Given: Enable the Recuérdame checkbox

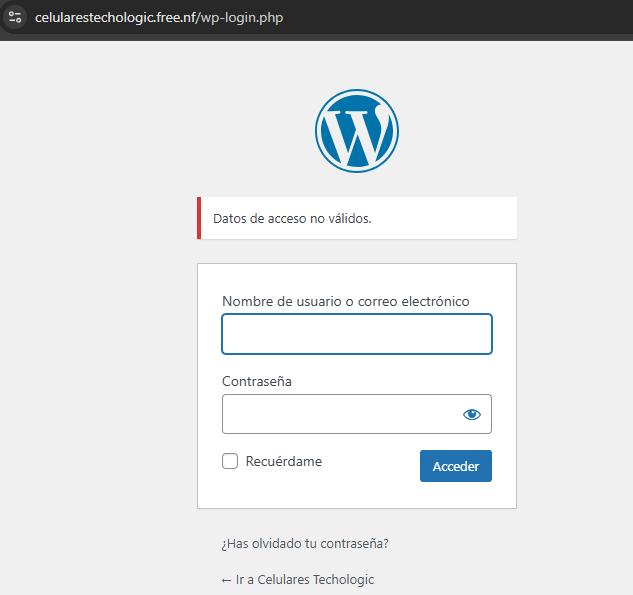Looking at the screenshot, I should (230, 461).
